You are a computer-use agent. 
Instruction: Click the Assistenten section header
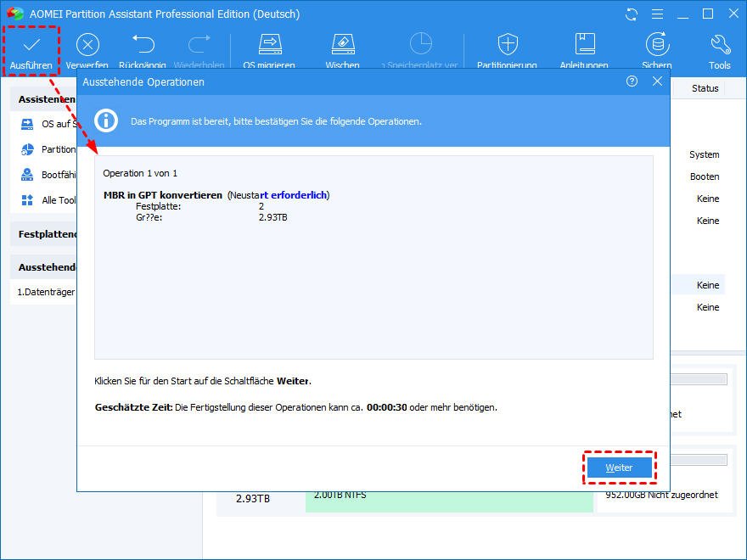pyautogui.click(x=44, y=99)
